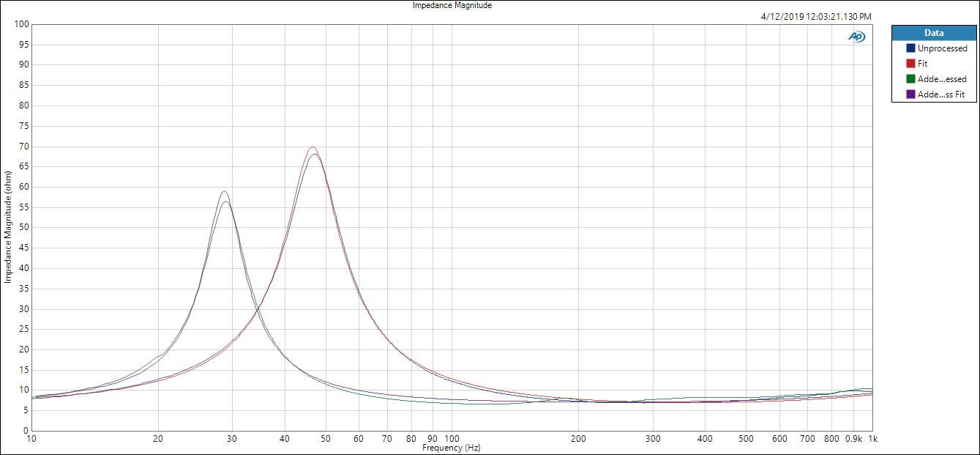Click the Frequency (Hz) axis label

pos(452,448)
